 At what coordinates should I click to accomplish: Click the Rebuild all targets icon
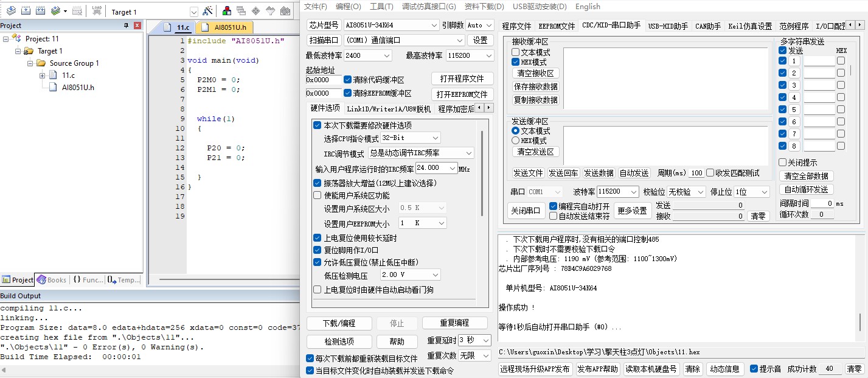click(40, 11)
